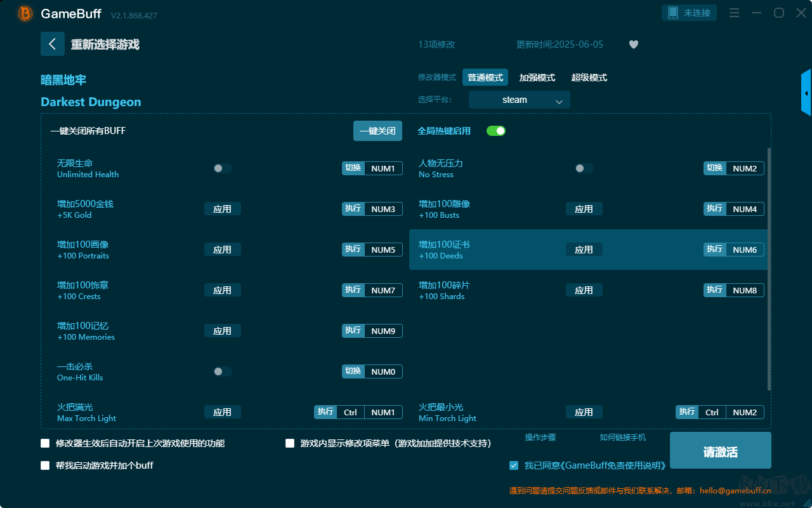Screen dimensions: 812x508
Task: Click the 请激活 activation button
Action: coord(721,451)
